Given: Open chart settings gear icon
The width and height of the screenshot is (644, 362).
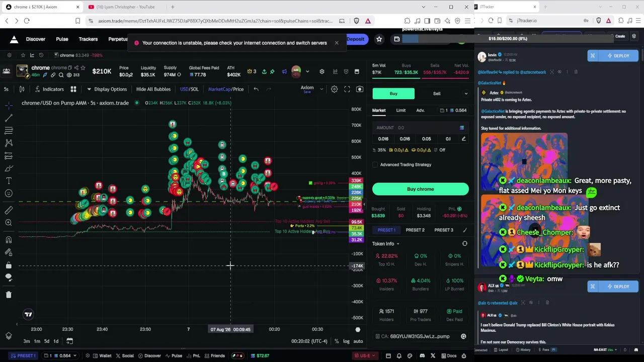Looking at the screenshot, I should point(334,89).
